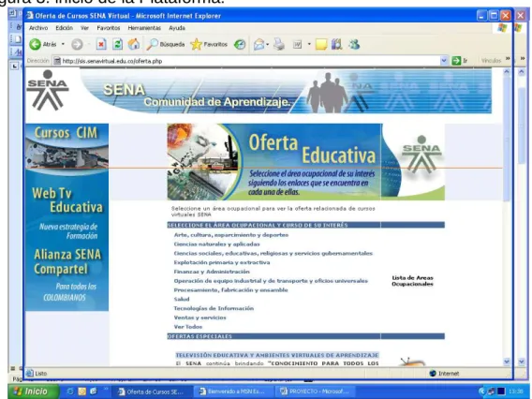Open the Favoritos menu in menu bar
The height and width of the screenshot is (399, 532).
click(109, 28)
